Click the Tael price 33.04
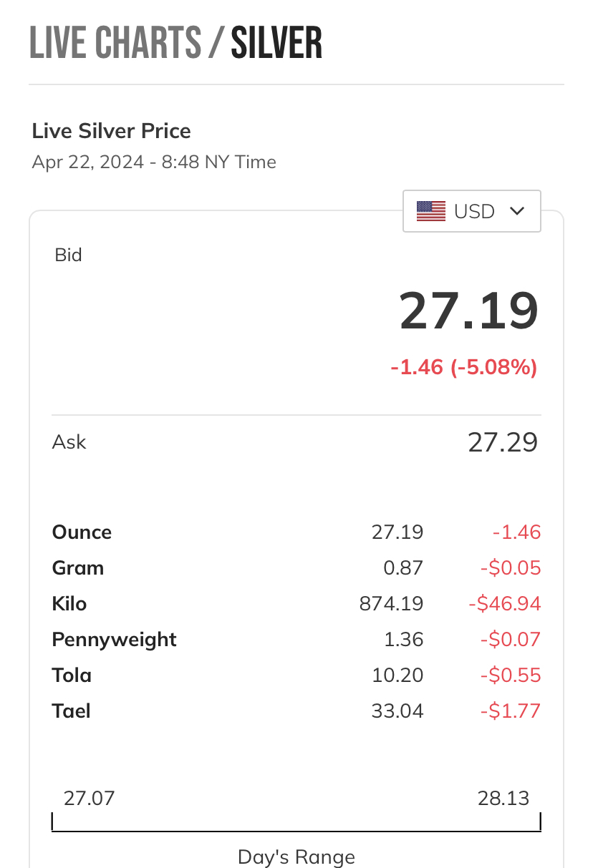 pyautogui.click(x=397, y=711)
